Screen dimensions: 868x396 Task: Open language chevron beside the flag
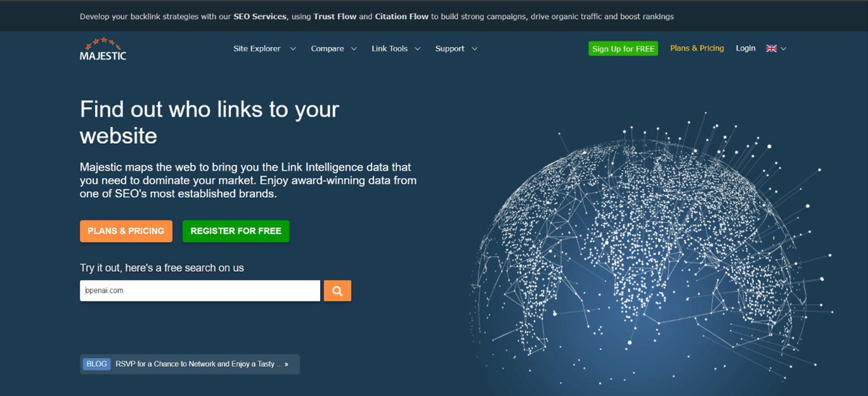[783, 49]
